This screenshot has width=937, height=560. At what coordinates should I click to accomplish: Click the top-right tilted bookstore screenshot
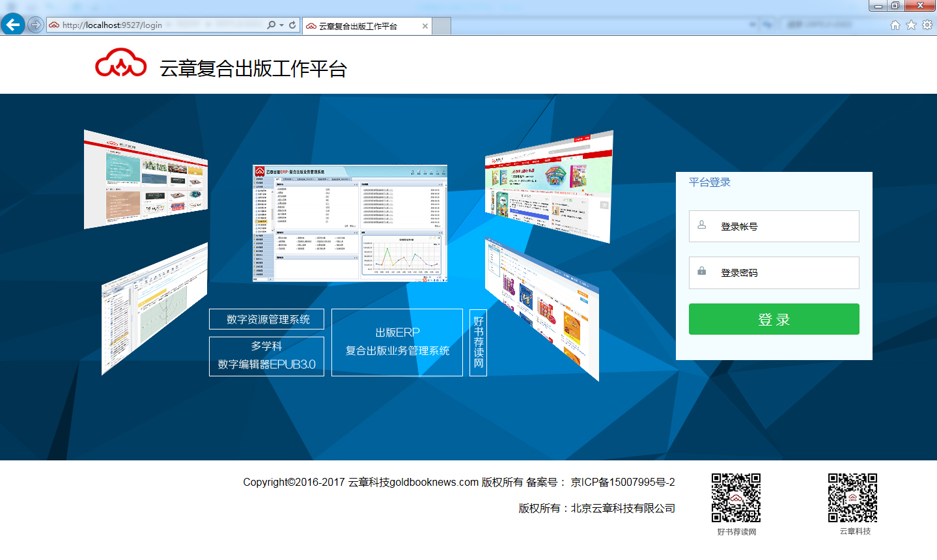coord(548,187)
